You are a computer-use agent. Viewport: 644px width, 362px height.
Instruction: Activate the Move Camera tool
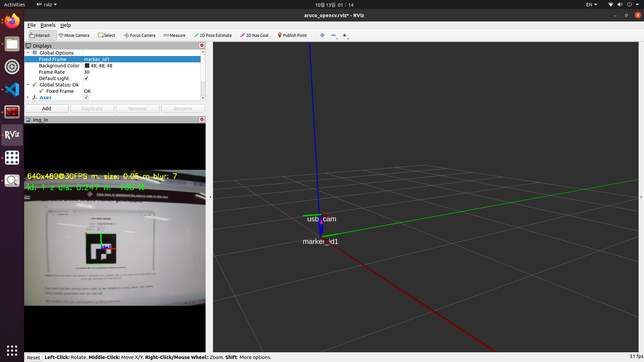click(74, 35)
